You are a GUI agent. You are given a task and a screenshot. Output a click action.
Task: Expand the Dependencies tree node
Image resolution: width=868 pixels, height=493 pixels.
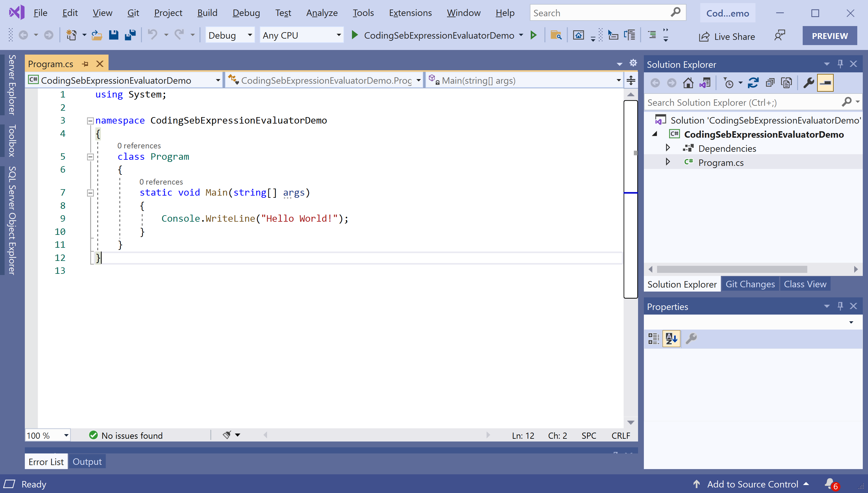pyautogui.click(x=667, y=148)
